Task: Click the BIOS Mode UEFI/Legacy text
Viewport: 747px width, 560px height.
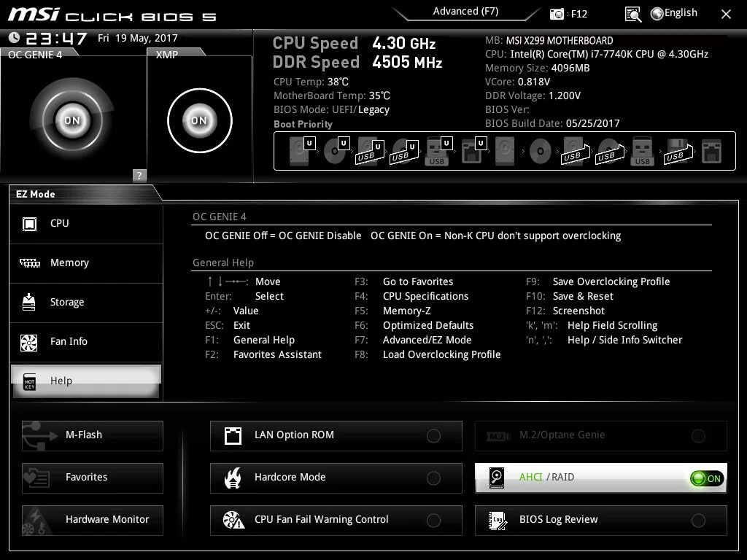Action: [331, 109]
